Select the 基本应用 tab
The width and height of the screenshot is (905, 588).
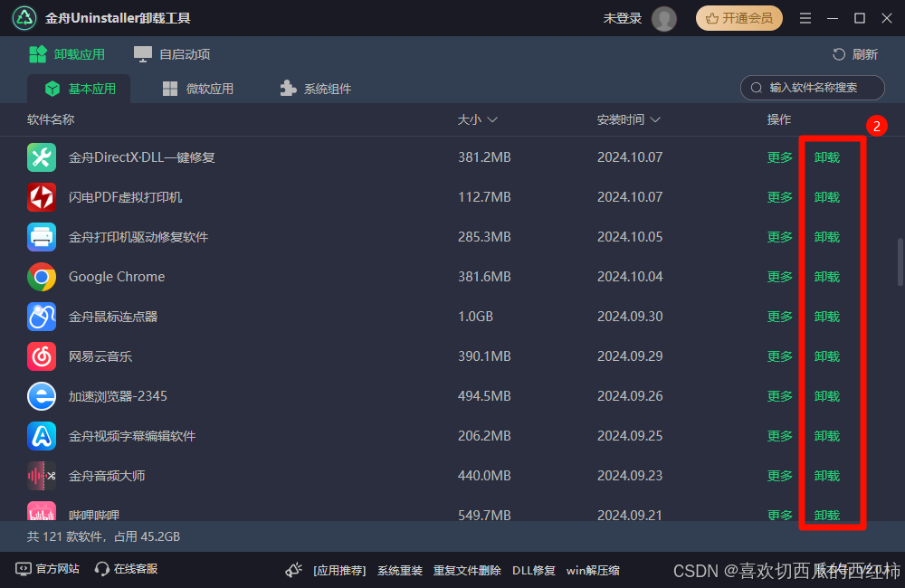tap(80, 89)
